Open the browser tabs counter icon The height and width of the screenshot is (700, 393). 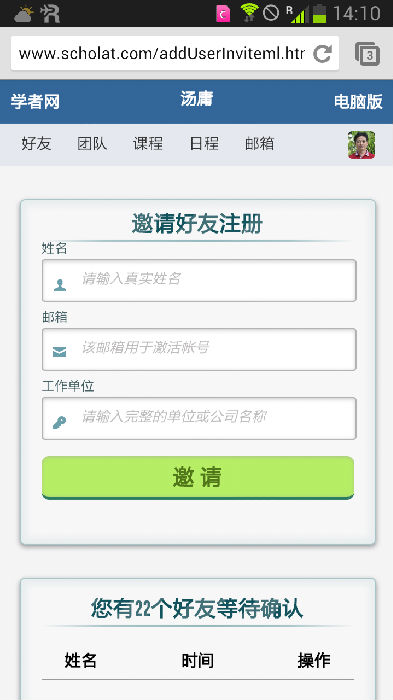pyautogui.click(x=368, y=54)
